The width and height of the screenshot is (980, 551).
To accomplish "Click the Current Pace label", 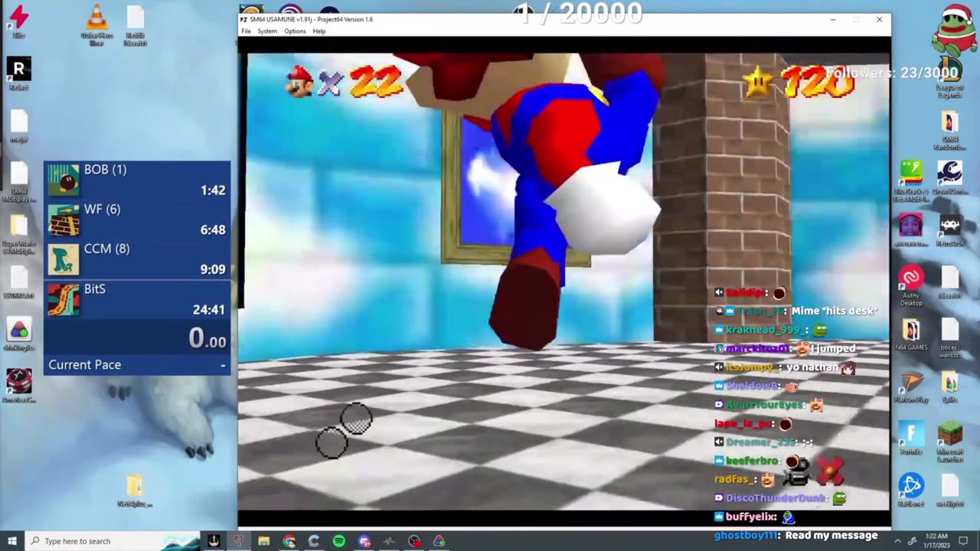I will (x=85, y=365).
